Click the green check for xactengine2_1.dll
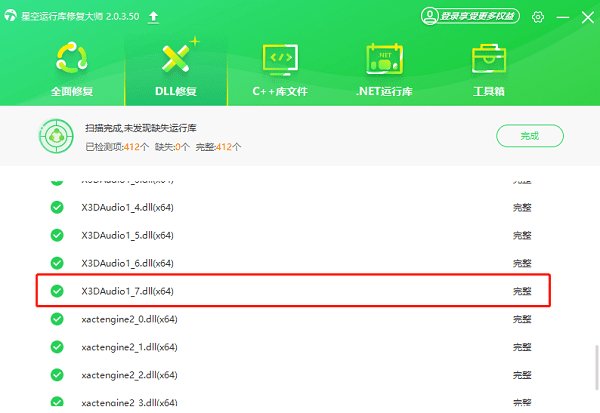 tap(57, 347)
